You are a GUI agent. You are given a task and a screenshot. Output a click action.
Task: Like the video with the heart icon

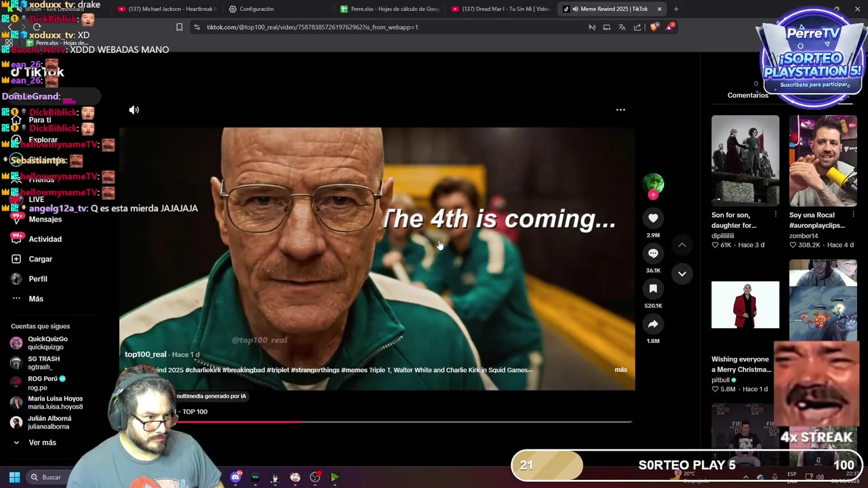[653, 218]
